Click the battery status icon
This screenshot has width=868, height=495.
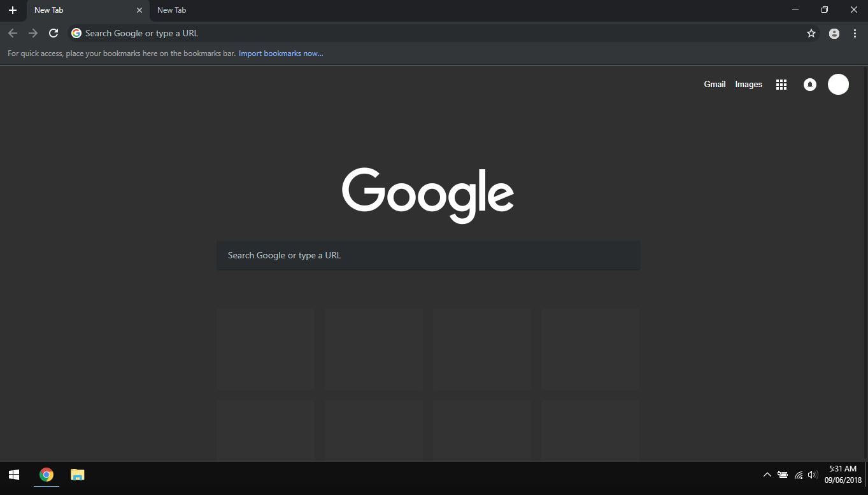click(x=782, y=475)
